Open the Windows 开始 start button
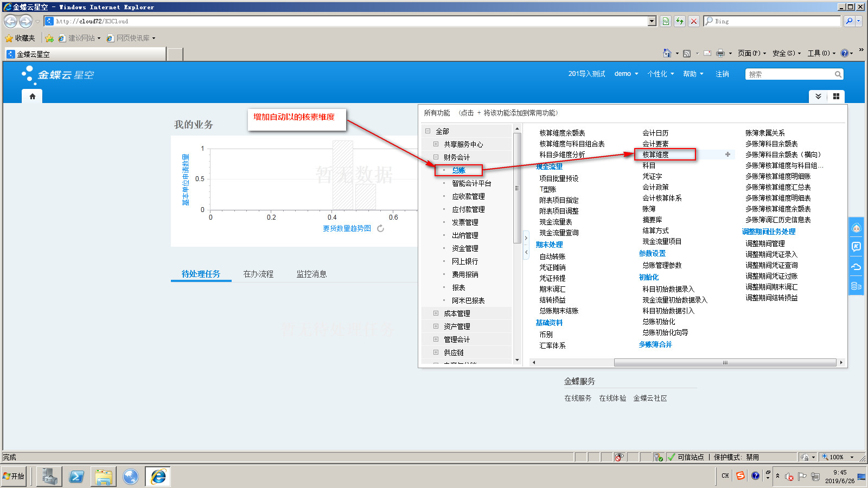Screen dimensions: 868x488 (x=14, y=476)
